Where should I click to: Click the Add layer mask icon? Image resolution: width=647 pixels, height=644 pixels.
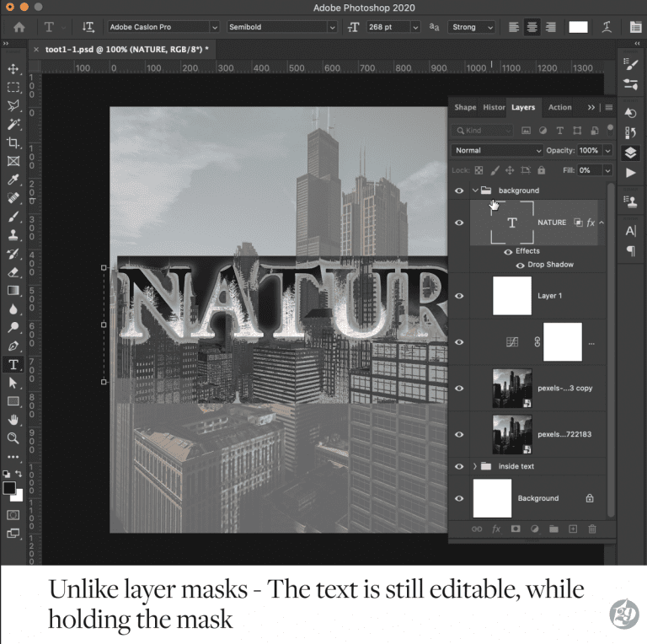coord(516,529)
